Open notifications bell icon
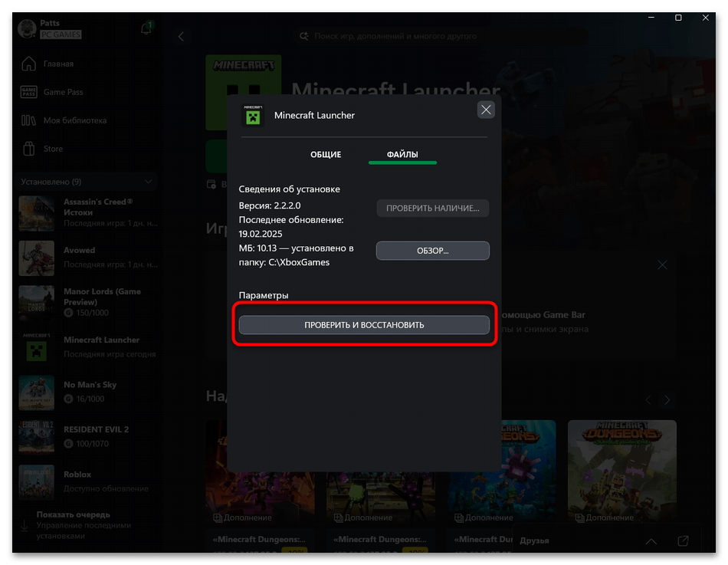 tap(146, 29)
